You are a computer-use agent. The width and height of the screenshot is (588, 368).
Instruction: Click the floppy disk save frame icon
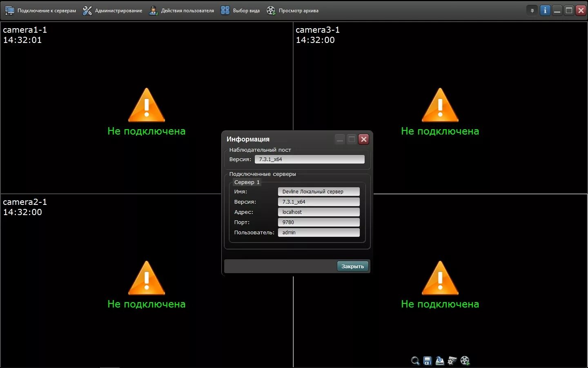coord(427,361)
